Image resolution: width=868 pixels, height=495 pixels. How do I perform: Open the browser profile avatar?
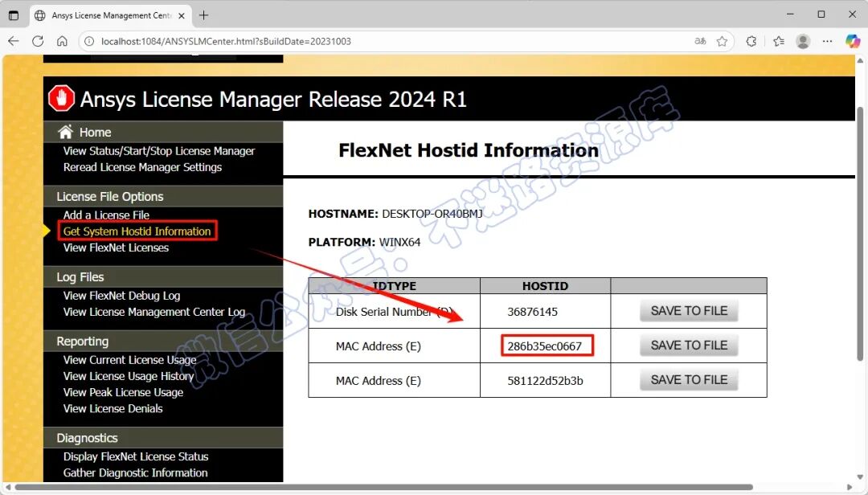click(803, 41)
